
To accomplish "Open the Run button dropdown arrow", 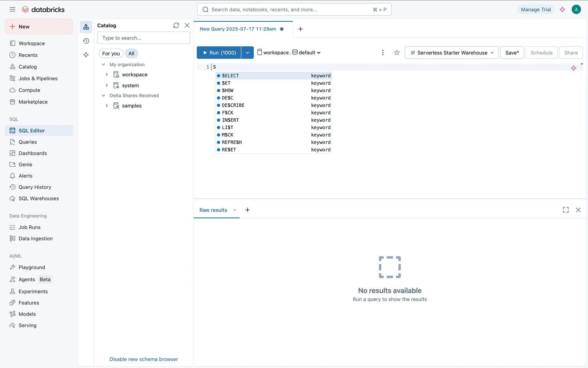I will (247, 53).
